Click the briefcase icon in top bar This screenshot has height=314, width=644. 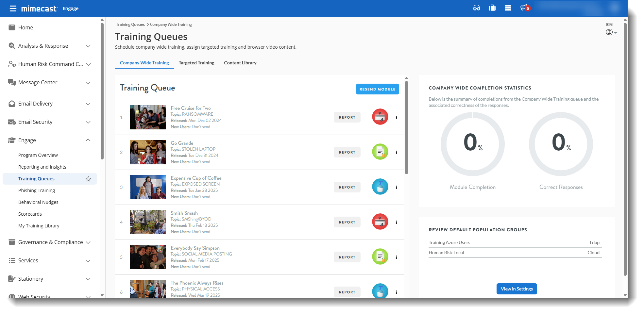[x=492, y=8]
